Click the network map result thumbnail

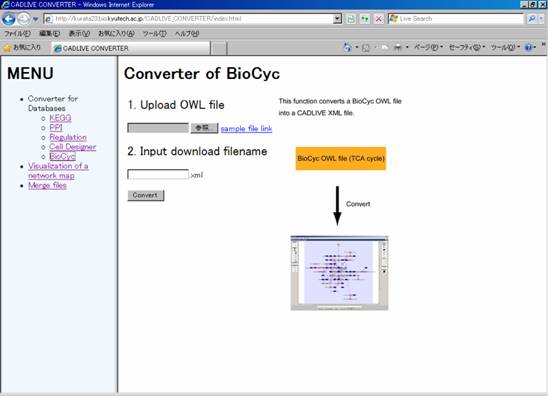[339, 273]
